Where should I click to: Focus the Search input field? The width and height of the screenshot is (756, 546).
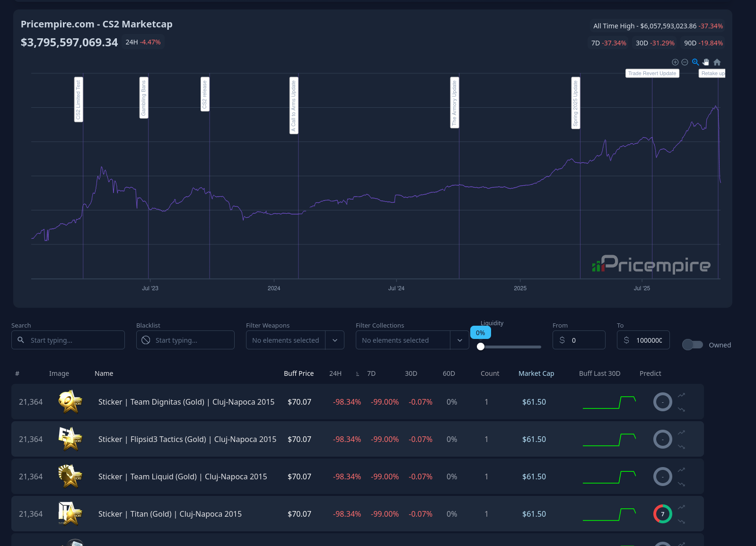click(x=73, y=340)
